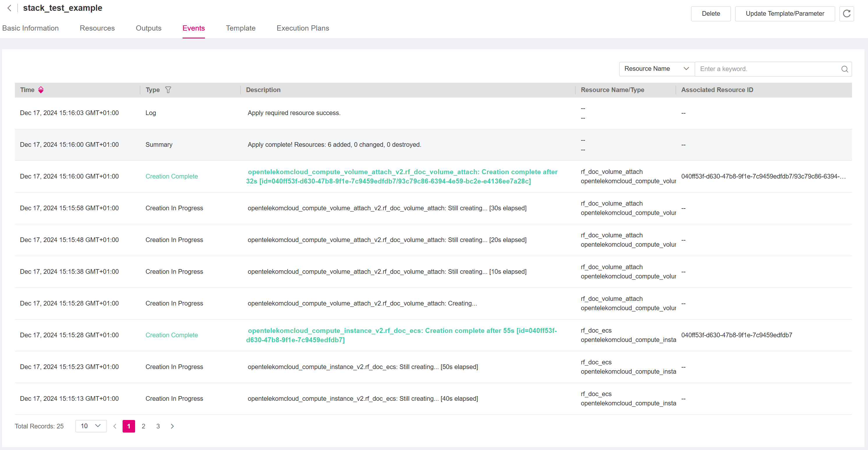Click timestamp Dec 17, 2024 15:15:48
This screenshot has width=868, height=450.
tap(69, 240)
